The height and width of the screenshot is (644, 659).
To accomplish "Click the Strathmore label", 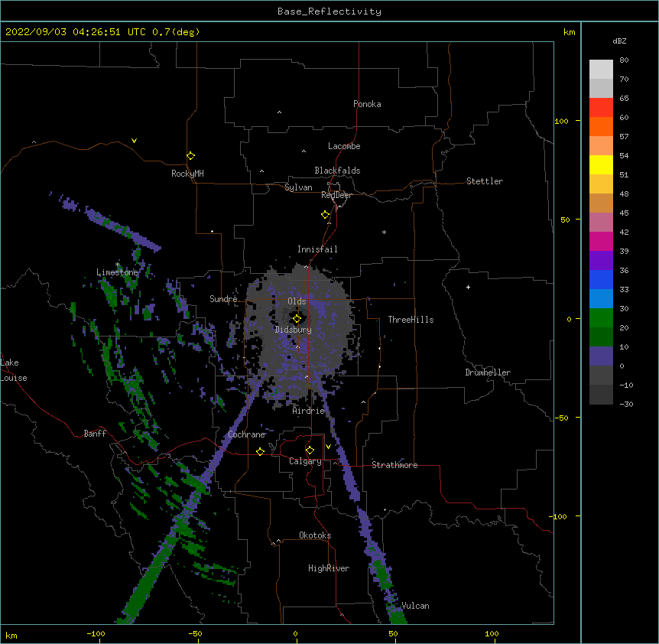I will click(x=394, y=465).
